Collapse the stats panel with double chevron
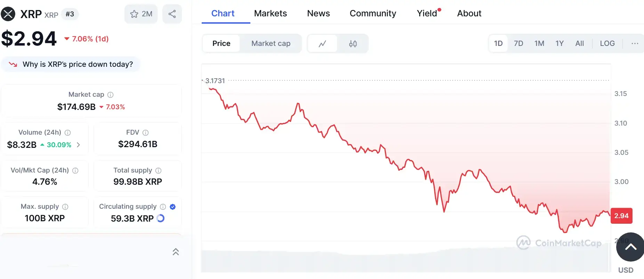The width and height of the screenshot is (644, 279). [176, 252]
